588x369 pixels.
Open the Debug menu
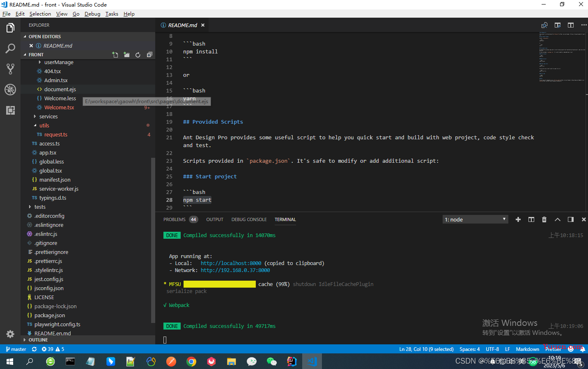tap(92, 14)
